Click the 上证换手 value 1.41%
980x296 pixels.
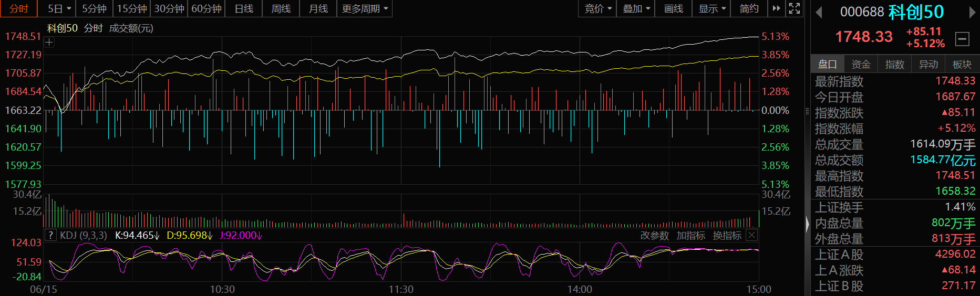click(960, 207)
